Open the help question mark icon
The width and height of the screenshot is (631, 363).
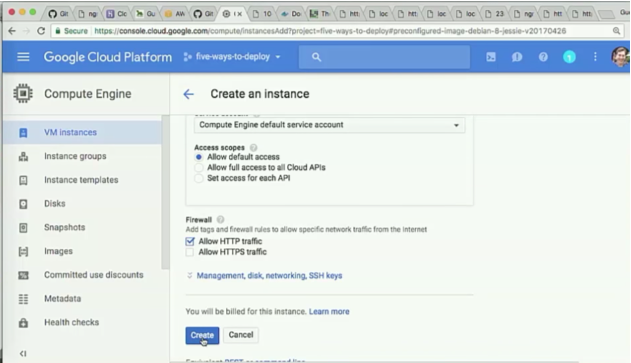click(543, 57)
